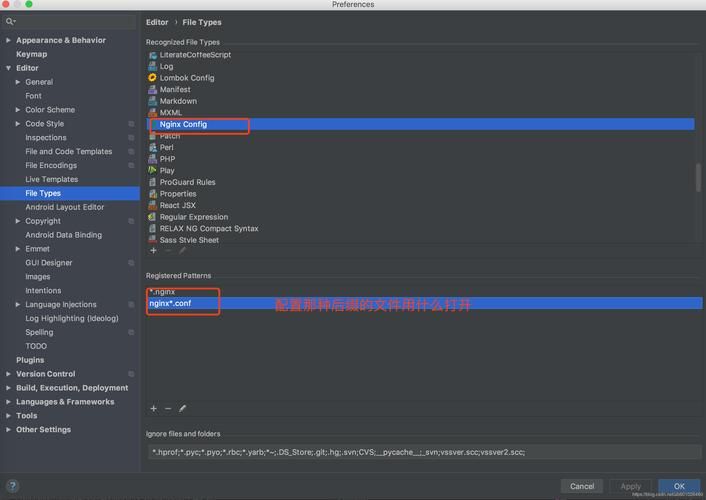Click the Cancel button
The height and width of the screenshot is (500, 706).
click(x=582, y=486)
